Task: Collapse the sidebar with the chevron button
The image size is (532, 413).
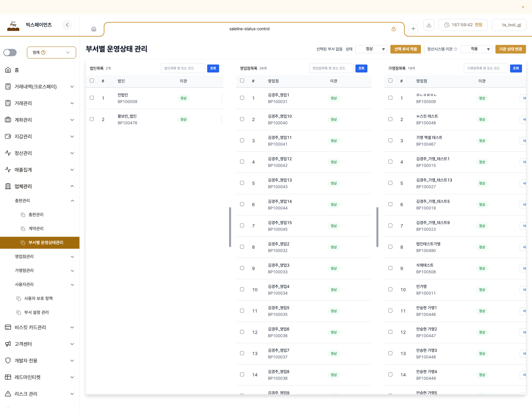Action: point(67,25)
